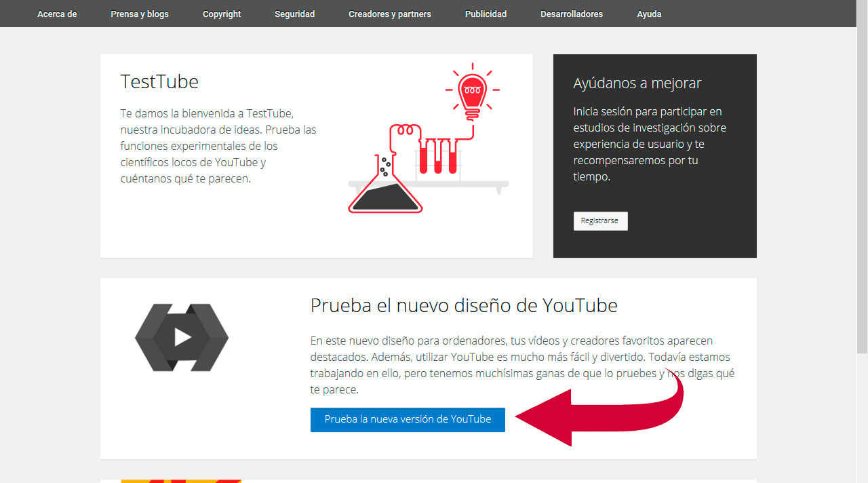This screenshot has height=483, width=868.
Task: Click the Ayúdanos a mejorar heading
Action: click(637, 83)
